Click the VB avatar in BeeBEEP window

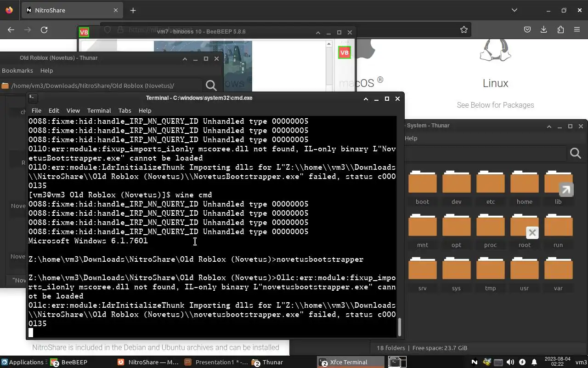pos(344,52)
